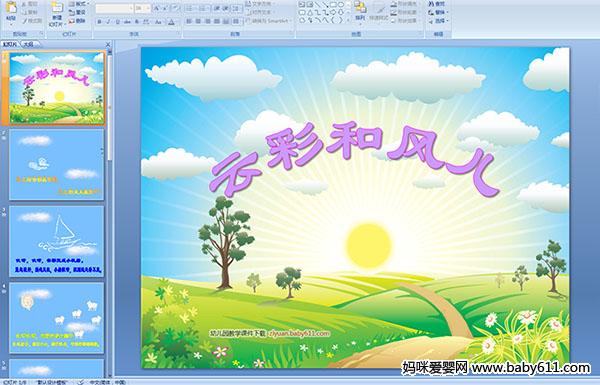This screenshot has width=600, height=385.
Task: Toggle Italic formatting
Action: point(108,22)
